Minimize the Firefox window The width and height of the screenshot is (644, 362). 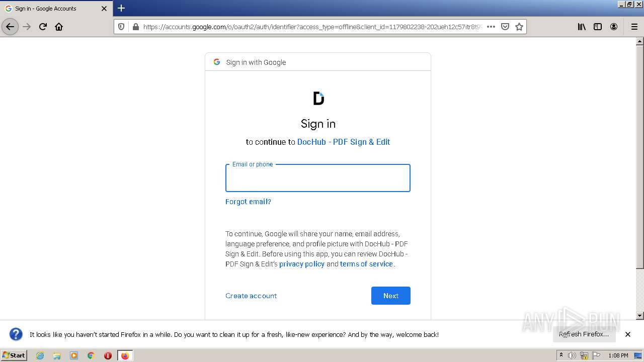click(622, 4)
